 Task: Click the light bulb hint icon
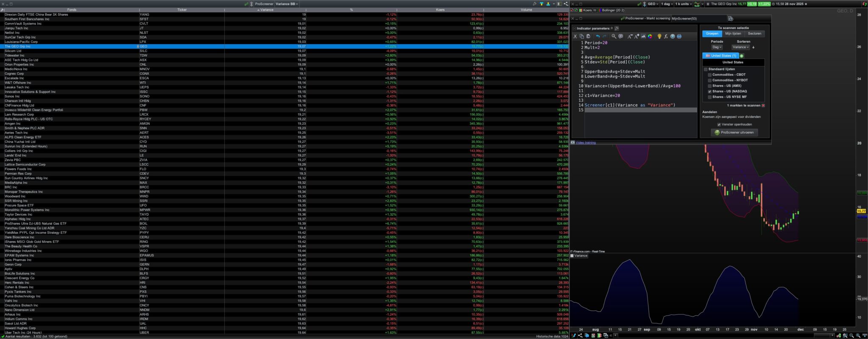[x=659, y=36]
